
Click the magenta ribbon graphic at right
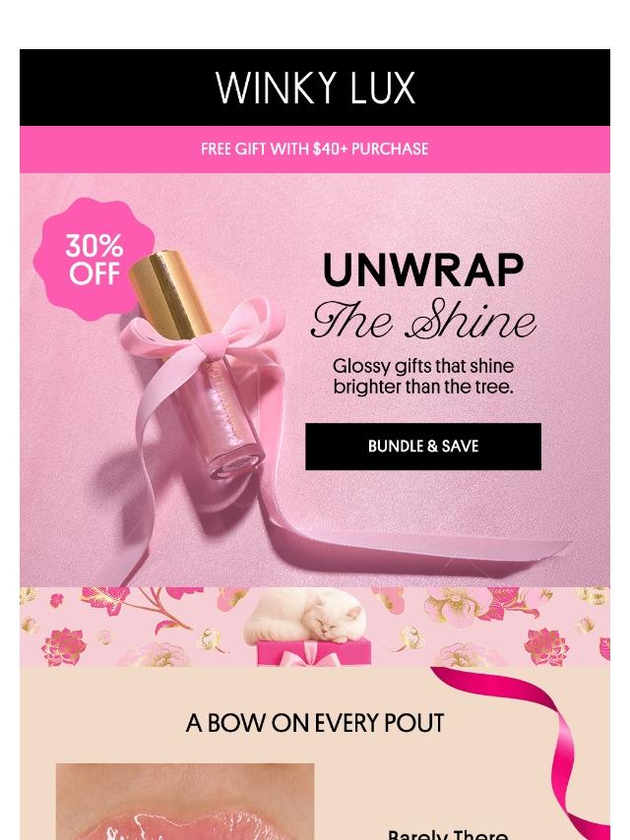point(541,750)
